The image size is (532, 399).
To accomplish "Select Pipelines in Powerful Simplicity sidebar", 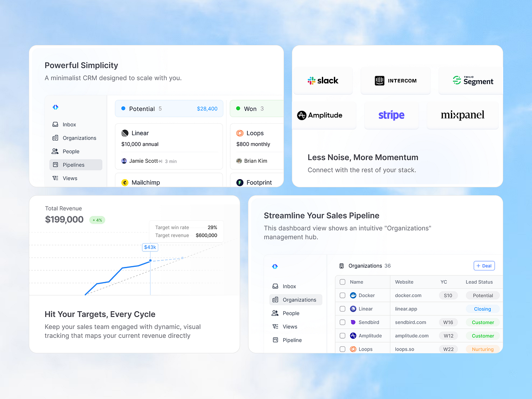I will click(76, 165).
